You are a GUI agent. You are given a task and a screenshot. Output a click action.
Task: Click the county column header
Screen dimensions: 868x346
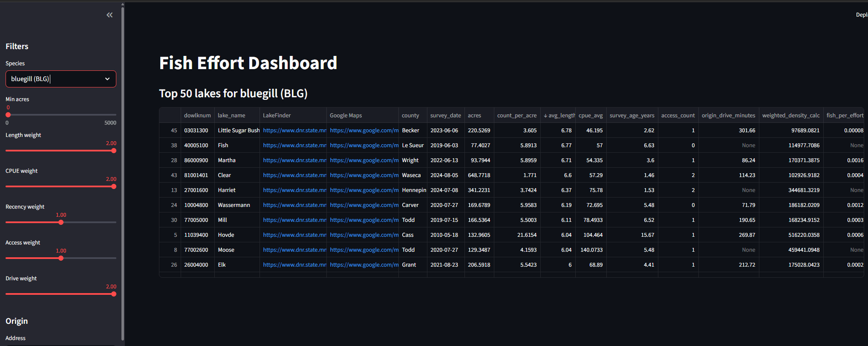pyautogui.click(x=410, y=116)
